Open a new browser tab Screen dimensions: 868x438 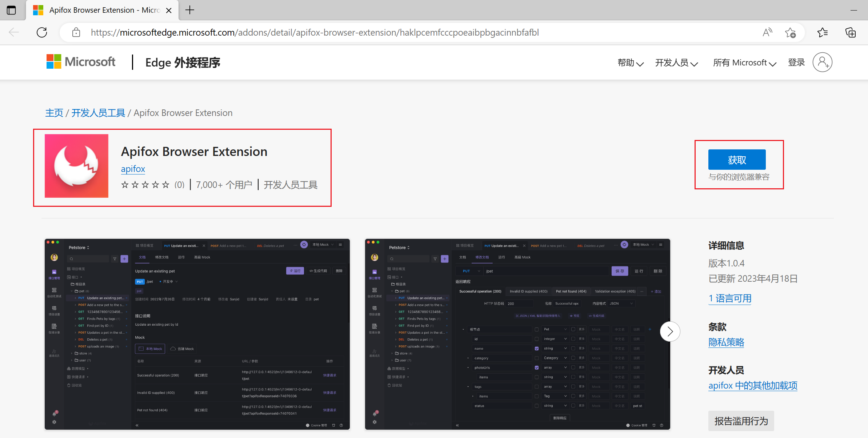(190, 10)
